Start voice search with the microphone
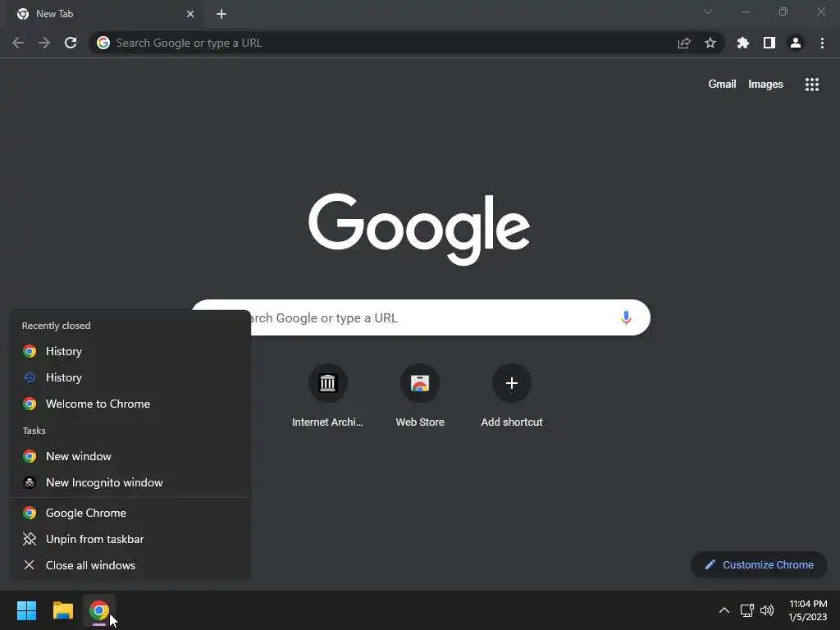Screen dimensions: 840x630 click(626, 317)
